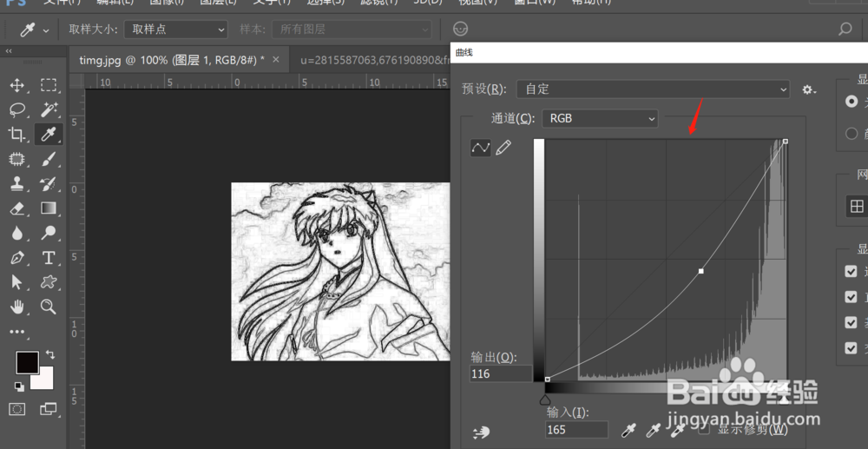This screenshot has width=868, height=449.
Task: Toggle the channel overlays checkbox at right
Action: [851, 271]
